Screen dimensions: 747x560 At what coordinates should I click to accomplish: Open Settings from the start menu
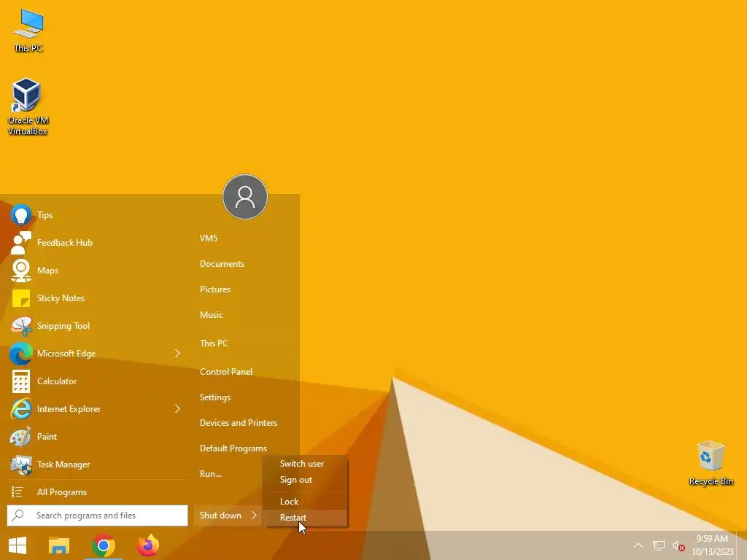215,397
